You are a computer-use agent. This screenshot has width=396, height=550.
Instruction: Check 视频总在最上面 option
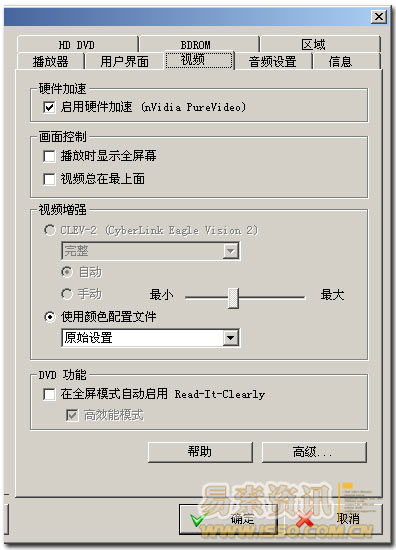click(x=49, y=179)
